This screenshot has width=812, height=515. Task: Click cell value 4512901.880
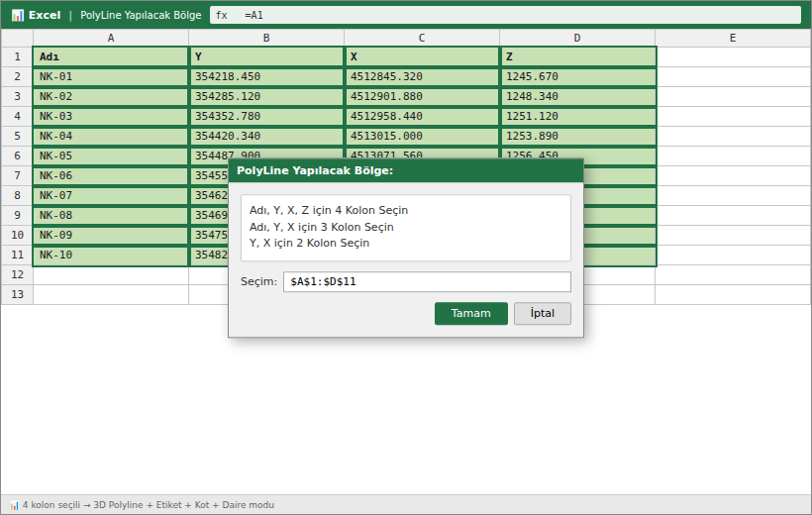click(422, 96)
